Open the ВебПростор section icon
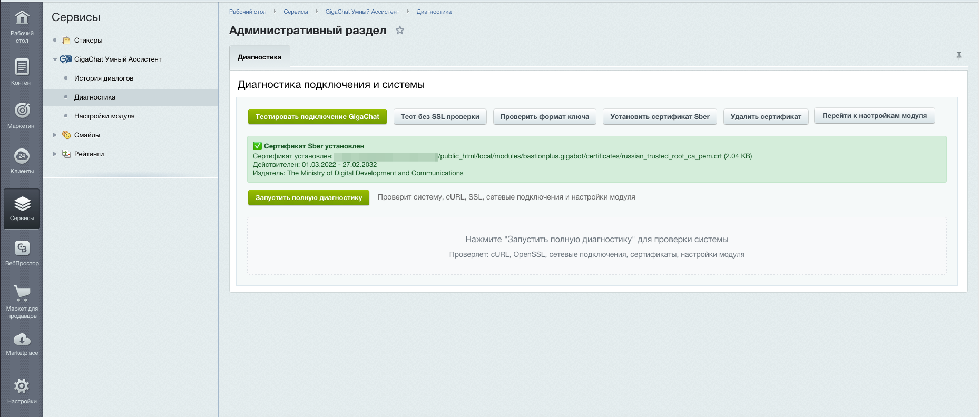Viewport: 980px width, 417px height. (x=22, y=248)
